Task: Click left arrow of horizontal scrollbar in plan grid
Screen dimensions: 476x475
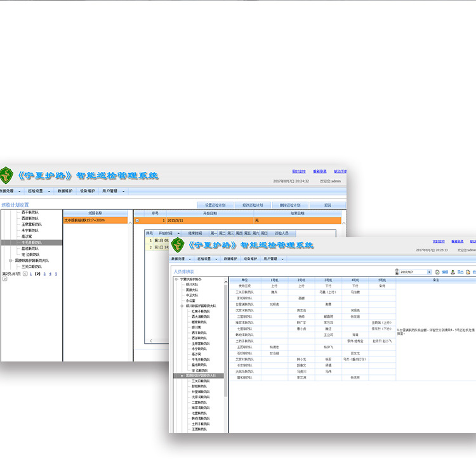Action: coord(151,341)
